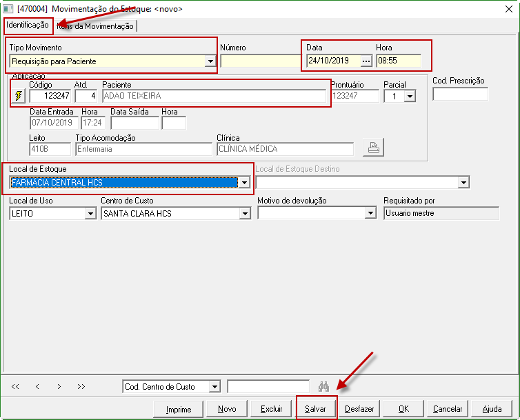Open the Local de Estoque dropdown
This screenshot has width=520, height=420.
(244, 182)
